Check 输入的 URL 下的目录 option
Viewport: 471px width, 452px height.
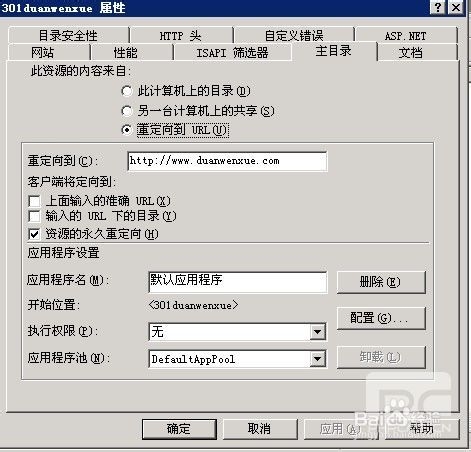(34, 216)
